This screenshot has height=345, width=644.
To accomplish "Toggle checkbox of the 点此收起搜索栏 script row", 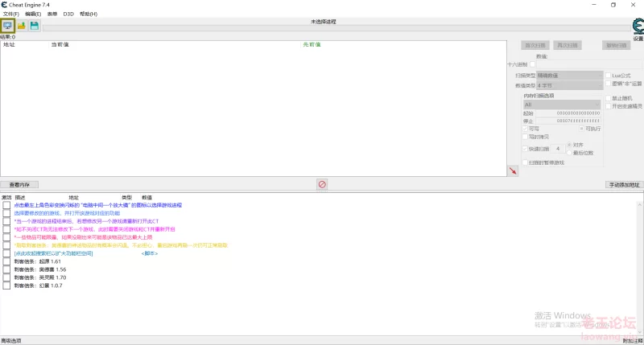I will tap(6, 253).
